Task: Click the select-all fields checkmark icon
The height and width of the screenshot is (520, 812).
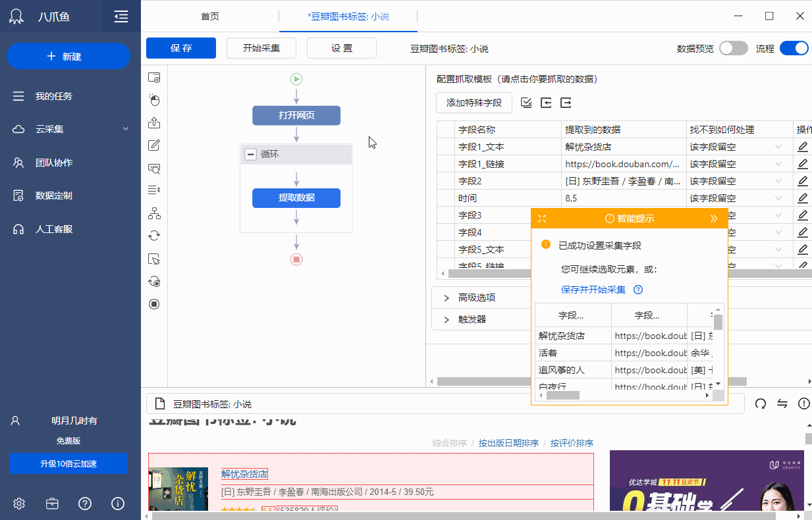Action: click(526, 103)
